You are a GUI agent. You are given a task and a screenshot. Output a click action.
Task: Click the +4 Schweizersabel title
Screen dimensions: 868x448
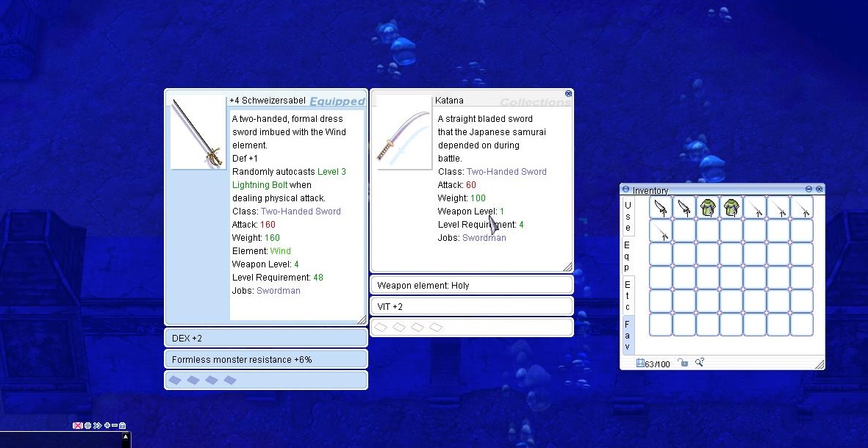point(268,101)
